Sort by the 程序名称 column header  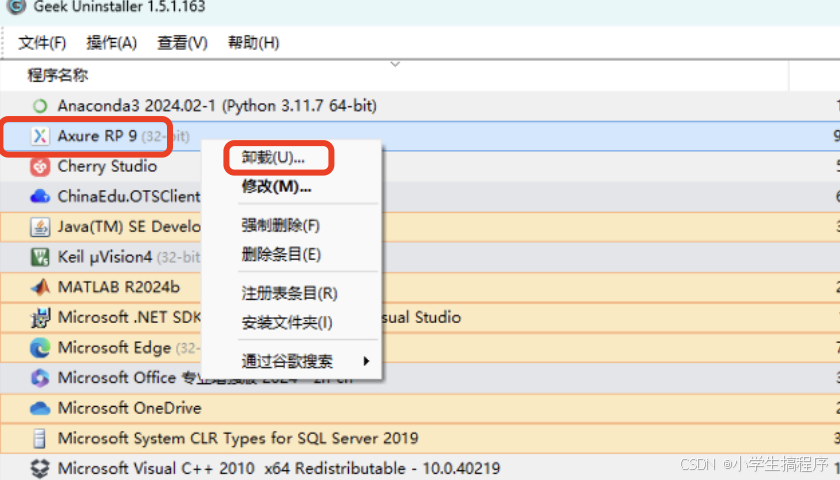[x=58, y=75]
